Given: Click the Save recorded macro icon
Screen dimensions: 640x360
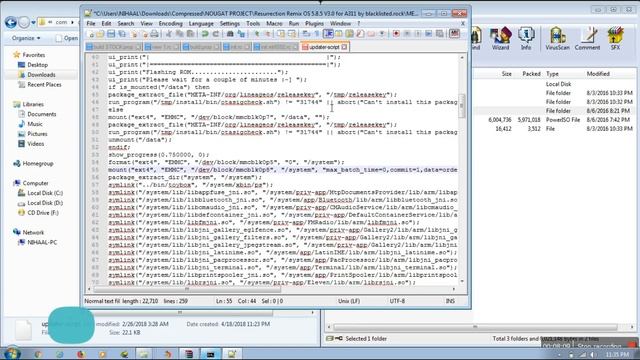Looking at the screenshot, I should (x=439, y=34).
